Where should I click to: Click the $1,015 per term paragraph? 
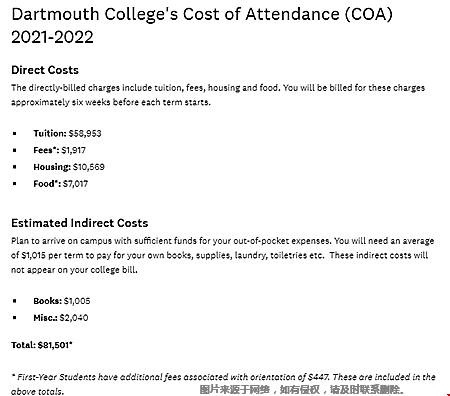(223, 255)
